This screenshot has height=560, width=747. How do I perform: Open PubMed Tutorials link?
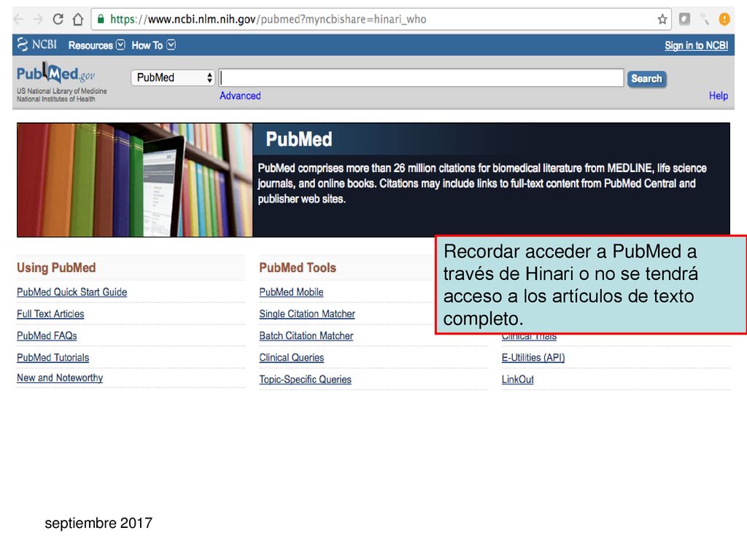pyautogui.click(x=53, y=357)
